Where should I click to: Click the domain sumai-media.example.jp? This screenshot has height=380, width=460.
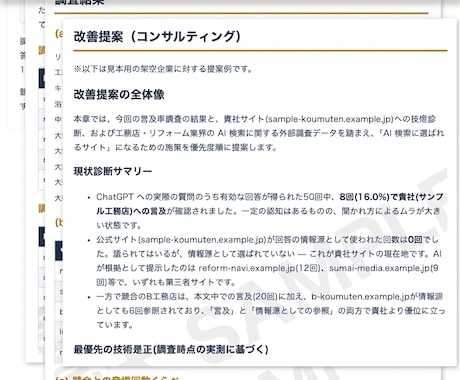click(x=379, y=268)
